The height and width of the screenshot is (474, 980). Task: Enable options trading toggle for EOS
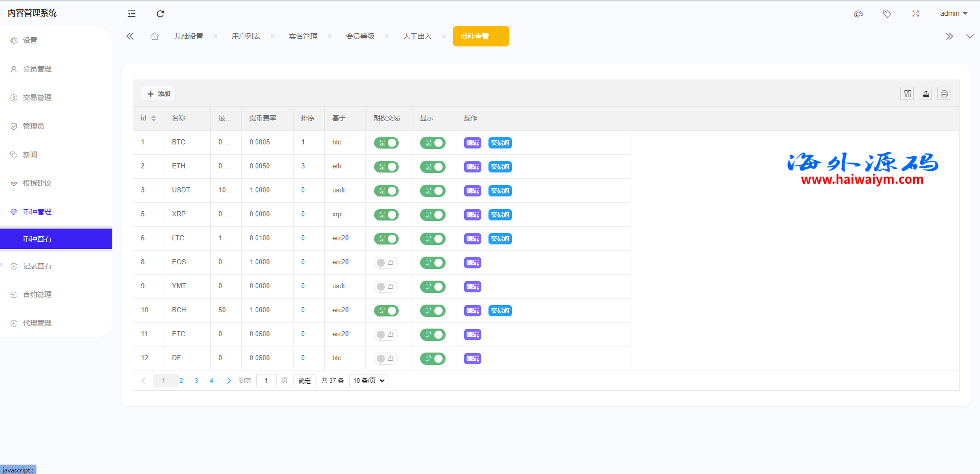386,263
